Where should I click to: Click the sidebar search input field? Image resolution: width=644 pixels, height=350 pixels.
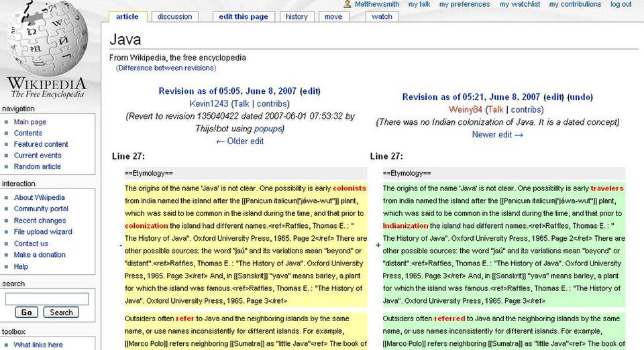47,299
